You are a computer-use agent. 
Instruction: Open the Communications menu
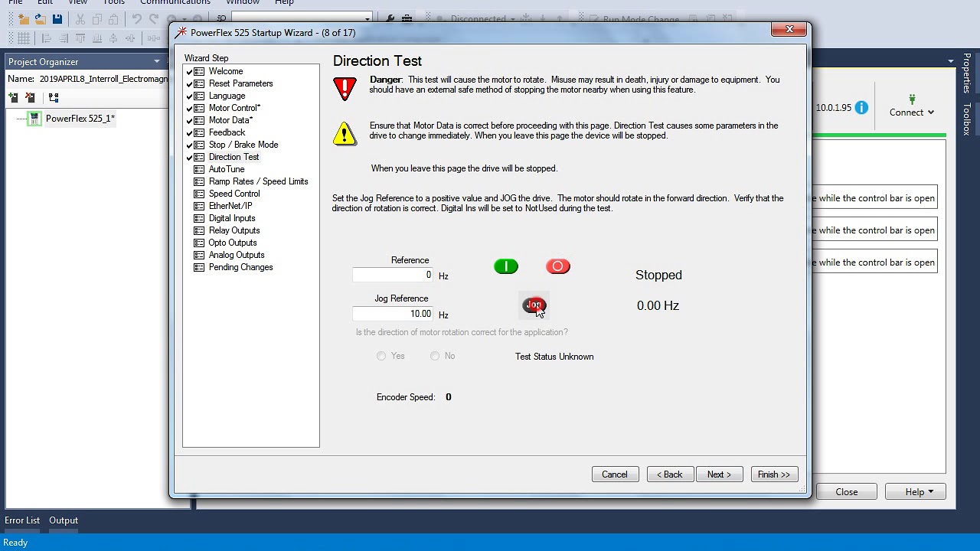pyautogui.click(x=175, y=2)
